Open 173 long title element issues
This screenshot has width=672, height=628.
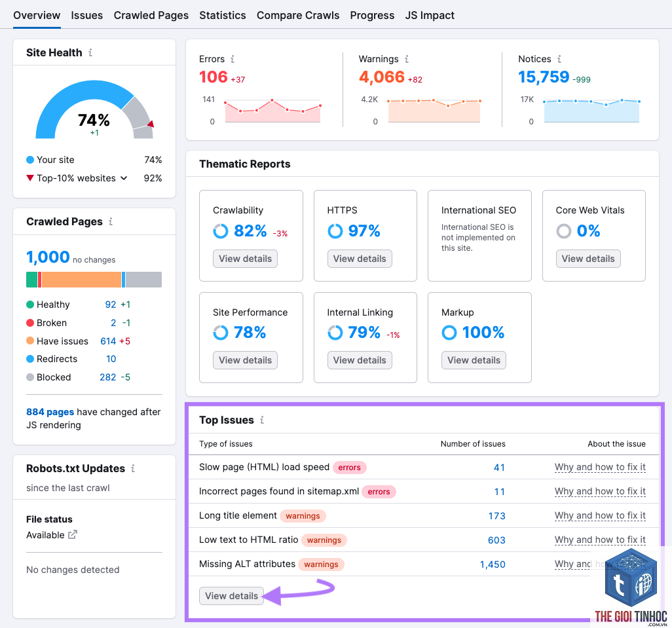point(496,516)
